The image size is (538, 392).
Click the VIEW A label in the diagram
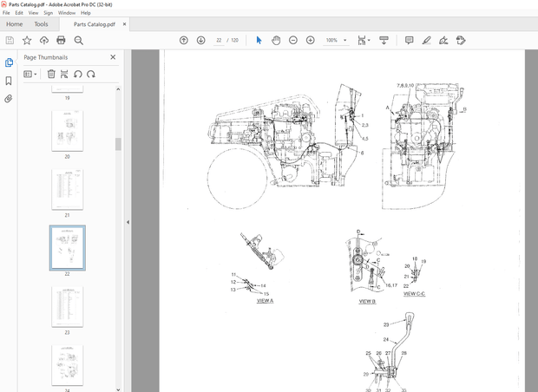[x=265, y=301]
